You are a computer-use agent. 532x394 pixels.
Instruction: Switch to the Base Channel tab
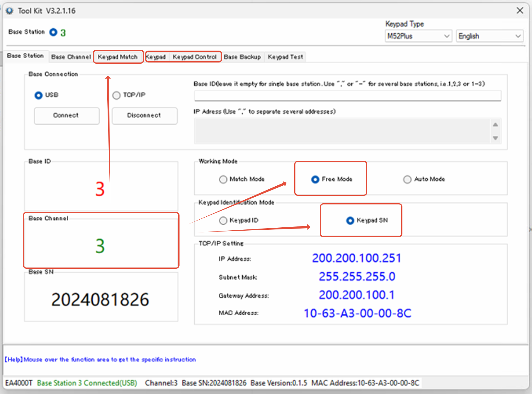tap(71, 57)
